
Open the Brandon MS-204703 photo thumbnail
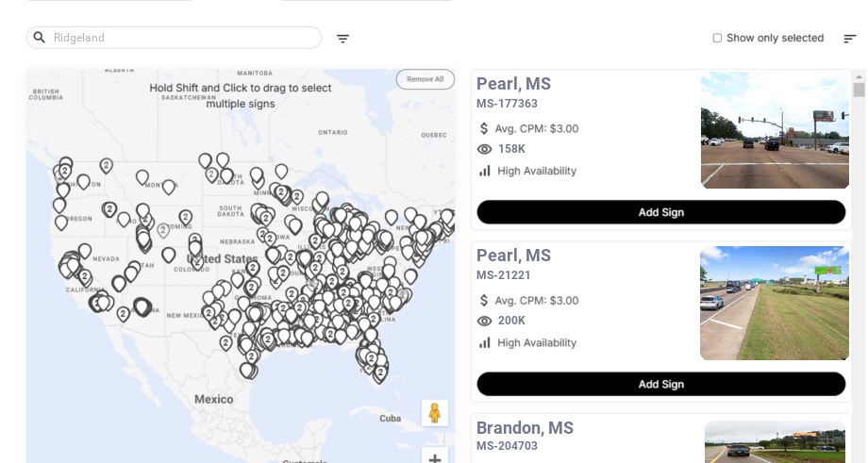775,442
